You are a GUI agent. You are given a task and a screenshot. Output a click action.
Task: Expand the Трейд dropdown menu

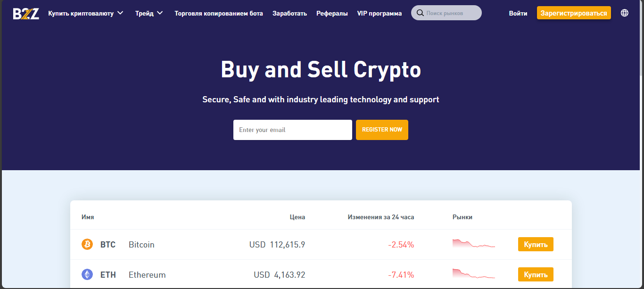tap(149, 13)
